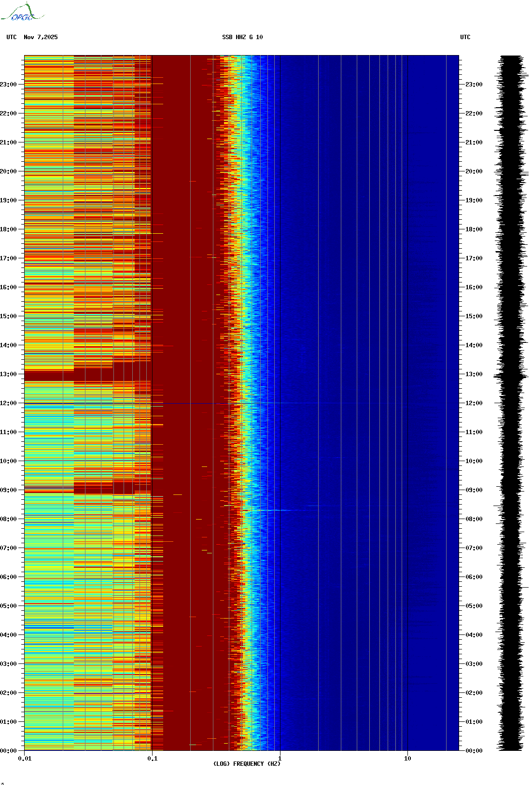Click the 13:00 label on right time axis
Screen dimensions: 532x789
(474, 374)
